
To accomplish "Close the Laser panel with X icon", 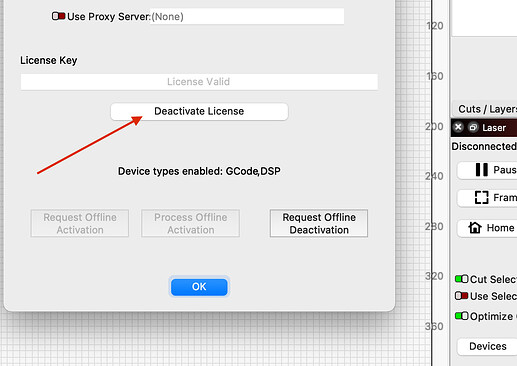I will pyautogui.click(x=458, y=127).
